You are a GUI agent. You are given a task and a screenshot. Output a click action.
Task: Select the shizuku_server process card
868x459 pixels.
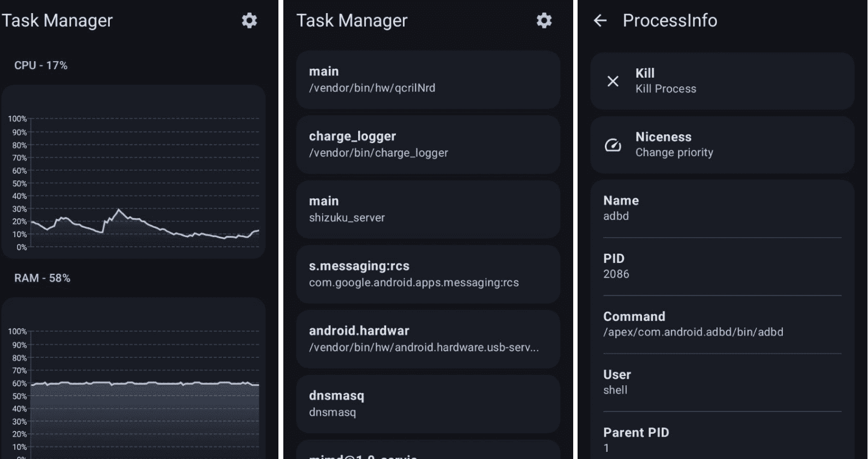point(428,210)
